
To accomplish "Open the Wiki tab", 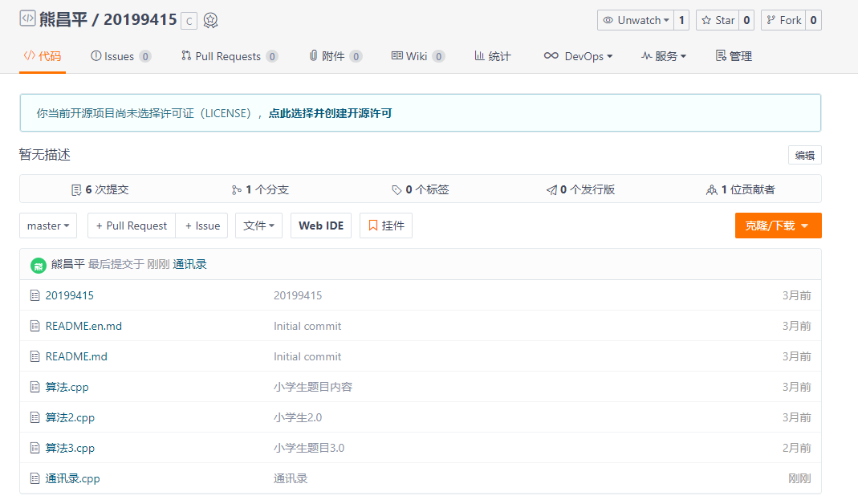I will tap(418, 56).
